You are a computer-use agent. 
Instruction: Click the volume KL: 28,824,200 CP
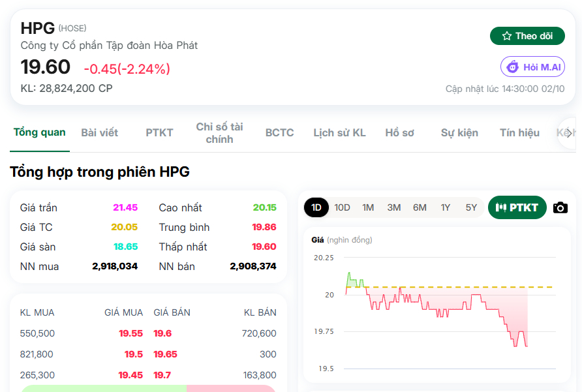[67, 88]
